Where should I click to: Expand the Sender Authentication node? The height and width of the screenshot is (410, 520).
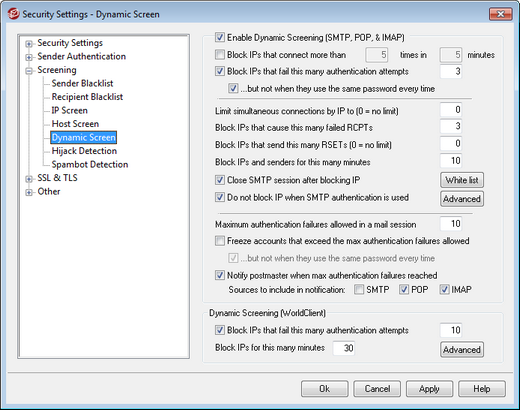click(29, 57)
